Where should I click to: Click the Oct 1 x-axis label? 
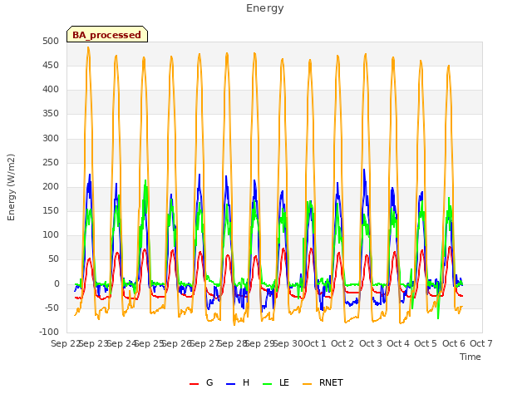[x=314, y=343]
